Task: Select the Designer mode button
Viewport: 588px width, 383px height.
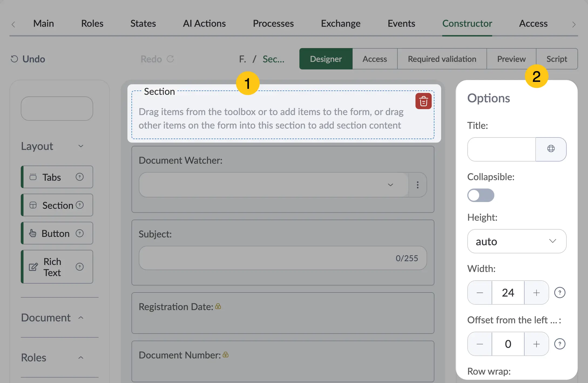Action: 326,59
